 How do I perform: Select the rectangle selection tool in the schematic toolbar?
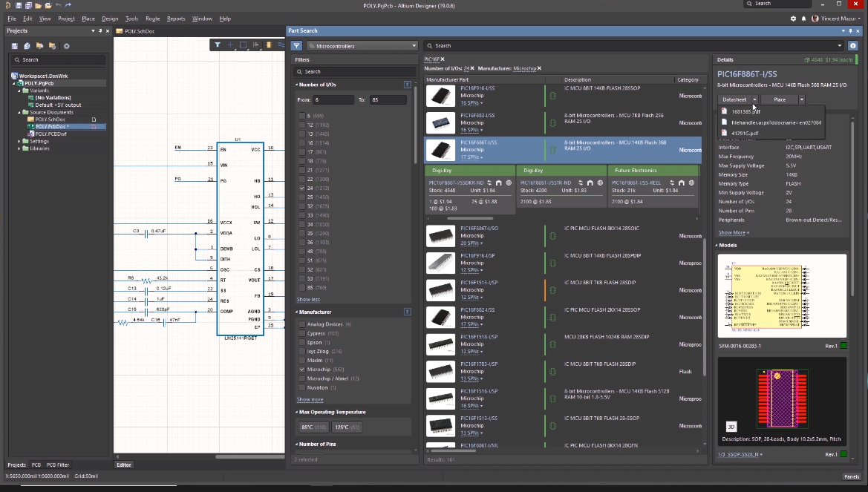pyautogui.click(x=243, y=45)
